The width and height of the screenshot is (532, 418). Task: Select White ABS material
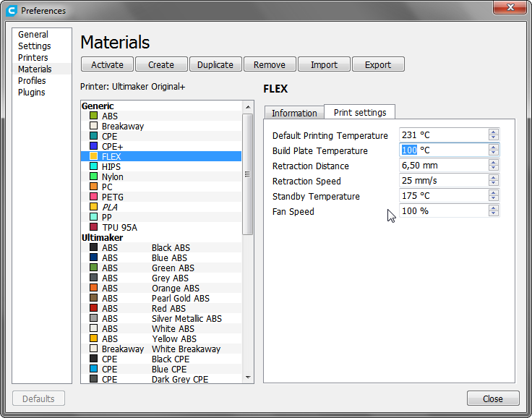coord(161,329)
